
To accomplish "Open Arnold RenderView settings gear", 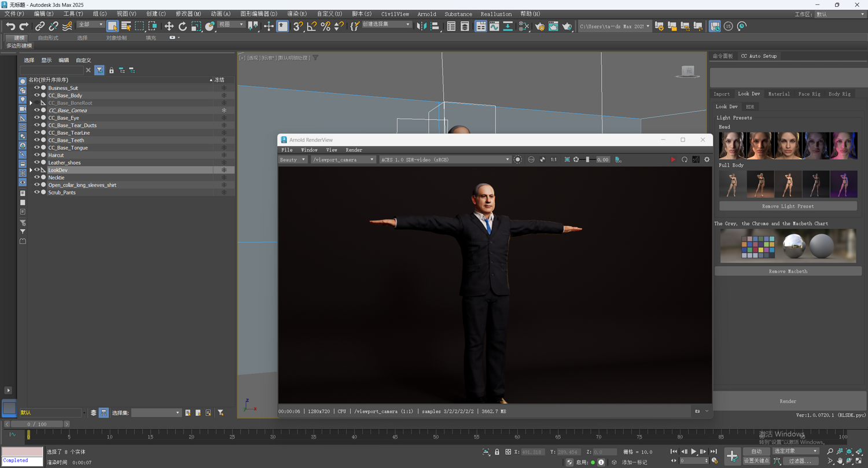I will point(707,160).
